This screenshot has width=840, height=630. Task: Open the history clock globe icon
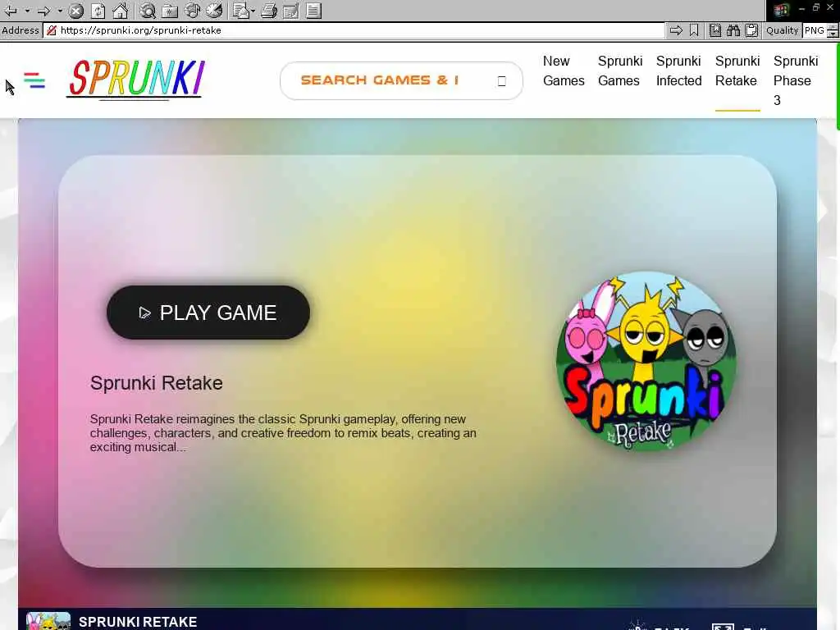[x=214, y=10]
